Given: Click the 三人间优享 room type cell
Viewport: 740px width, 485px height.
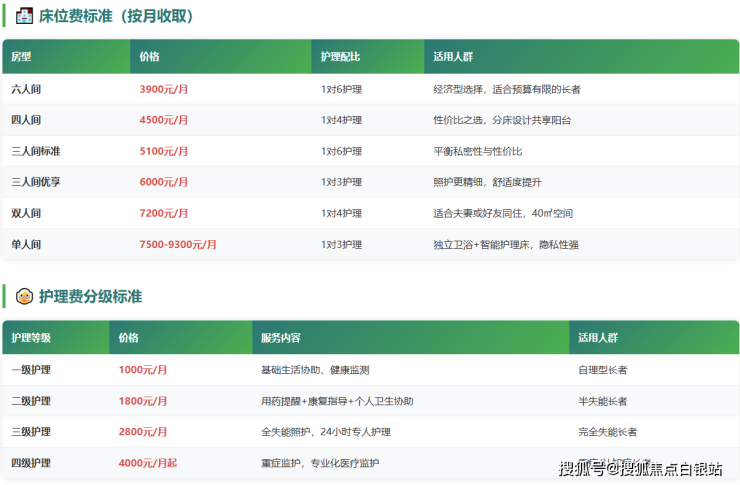Looking at the screenshot, I should (x=36, y=182).
